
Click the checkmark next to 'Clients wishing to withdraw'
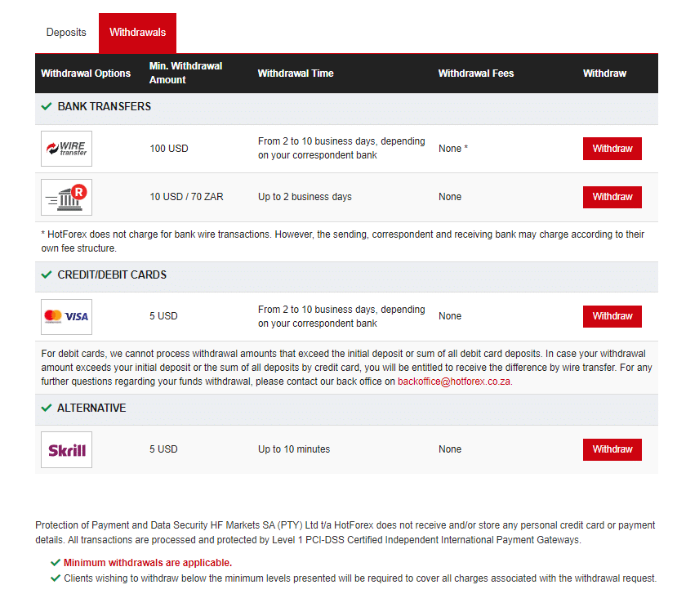pos(56,578)
